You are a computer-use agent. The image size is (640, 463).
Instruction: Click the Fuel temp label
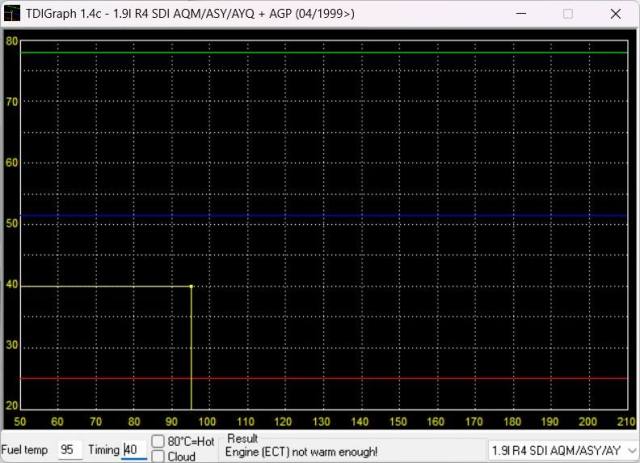pyautogui.click(x=25, y=450)
